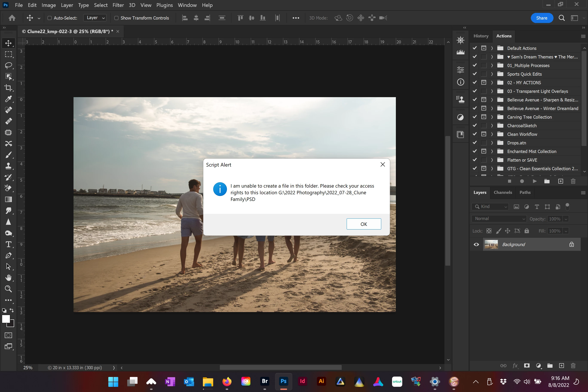Select the Zoom tool in toolbar
This screenshot has width=588, height=392.
(8, 289)
